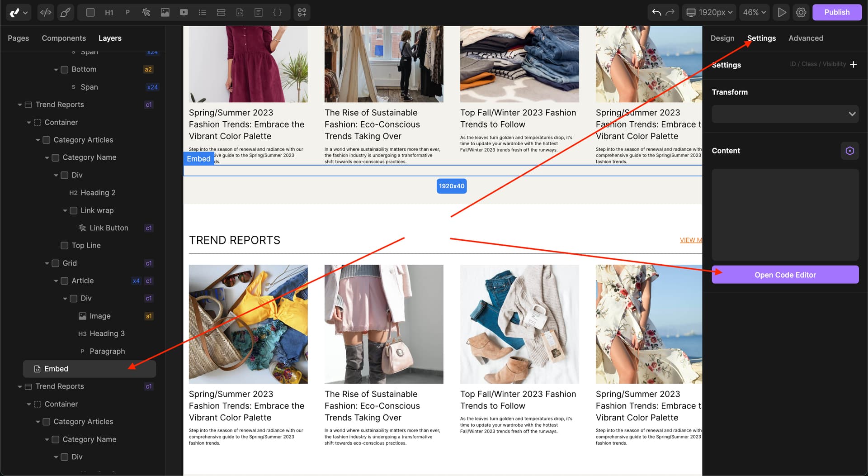
Task: Collapse the Grid layer
Action: tap(47, 263)
